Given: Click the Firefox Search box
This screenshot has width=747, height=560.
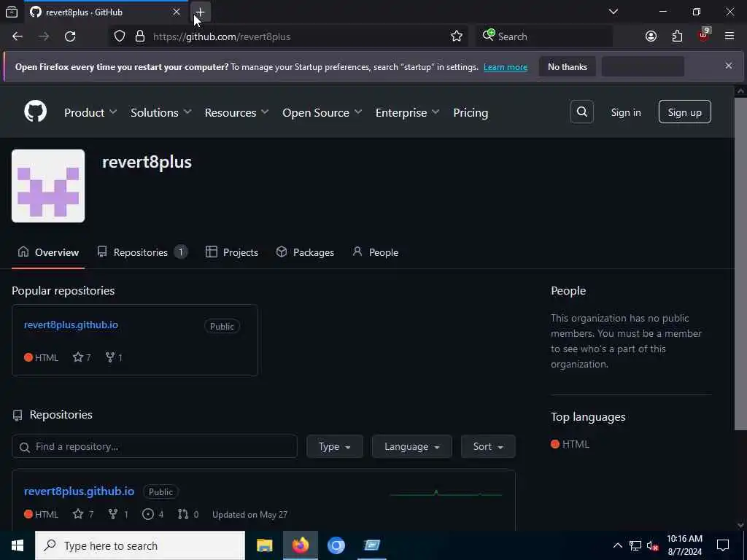Looking at the screenshot, I should point(544,36).
